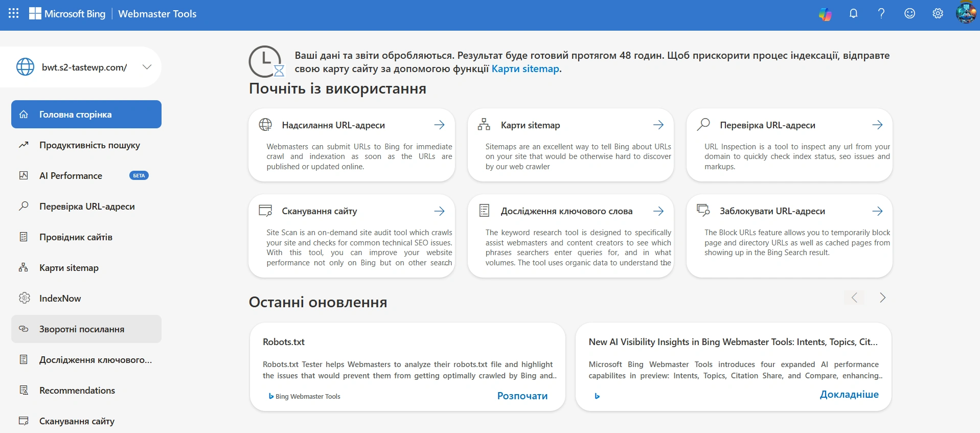Open the Copilot icon in header
This screenshot has height=433, width=980.
(825, 14)
